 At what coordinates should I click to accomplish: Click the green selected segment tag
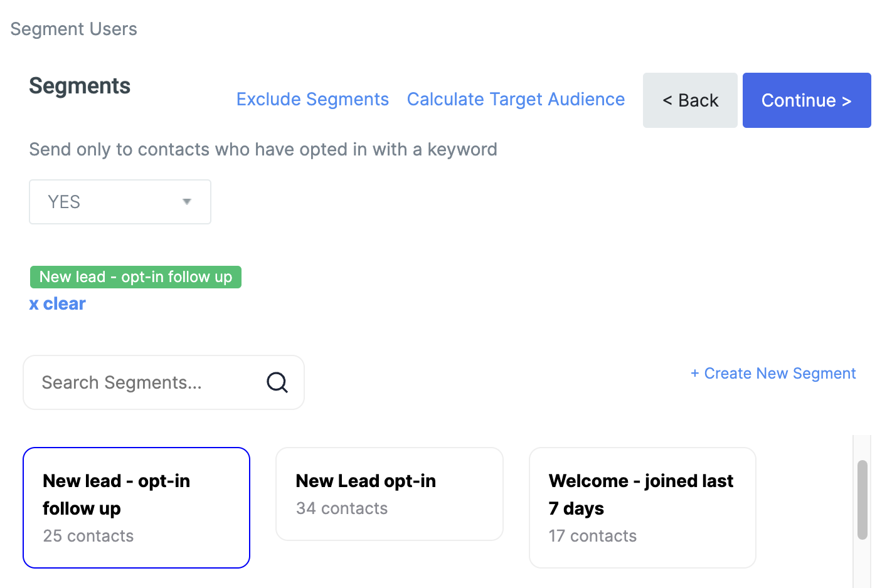point(135,277)
